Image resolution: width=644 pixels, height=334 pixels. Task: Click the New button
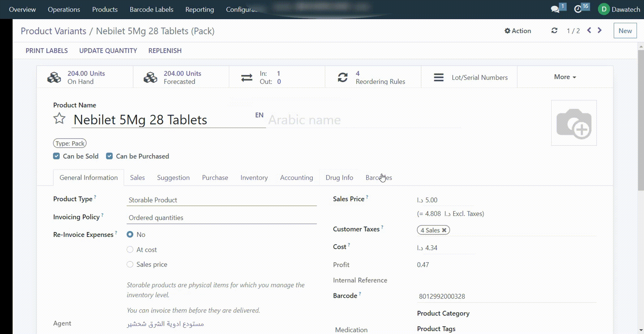tap(625, 31)
